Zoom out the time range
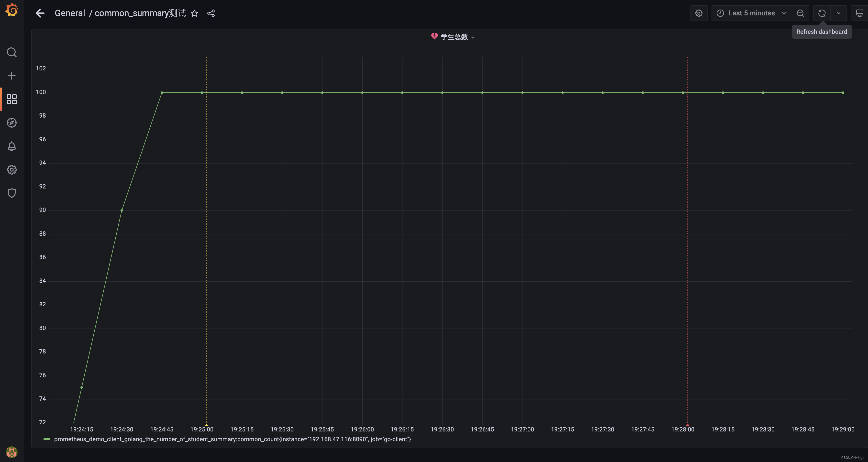Screen dimensions: 868x462 (800, 13)
